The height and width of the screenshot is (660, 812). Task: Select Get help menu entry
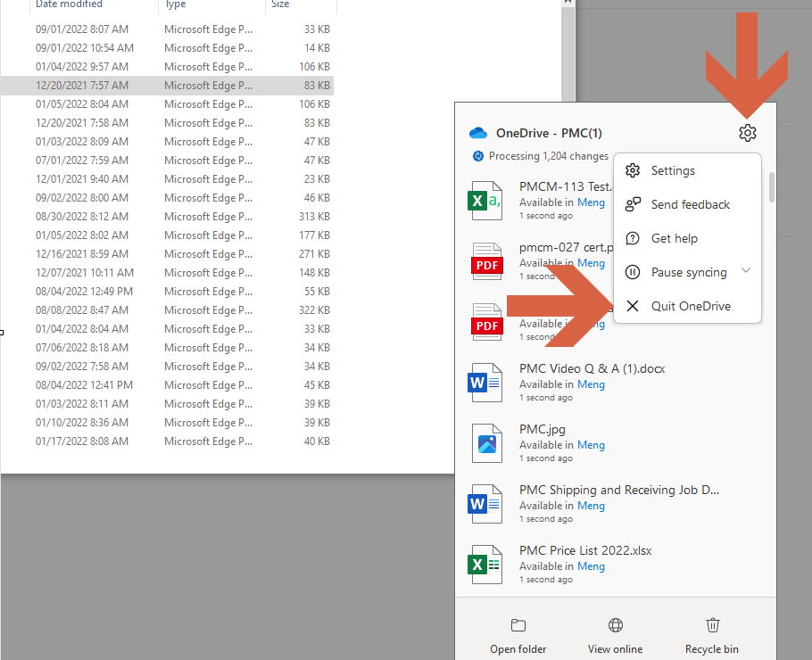point(687,238)
